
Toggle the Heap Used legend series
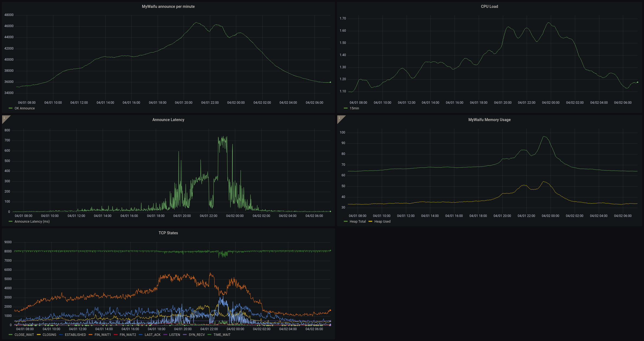(382, 222)
